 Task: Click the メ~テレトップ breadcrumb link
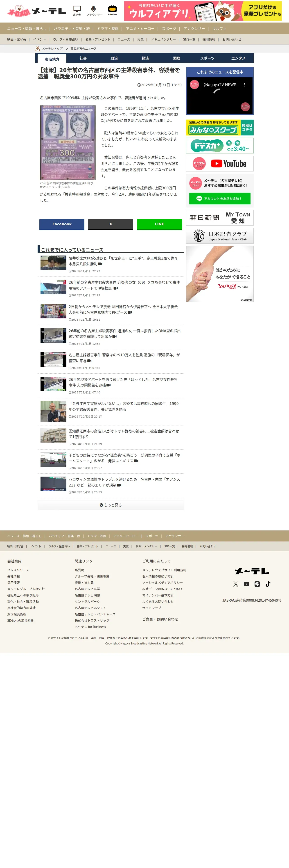click(52, 48)
